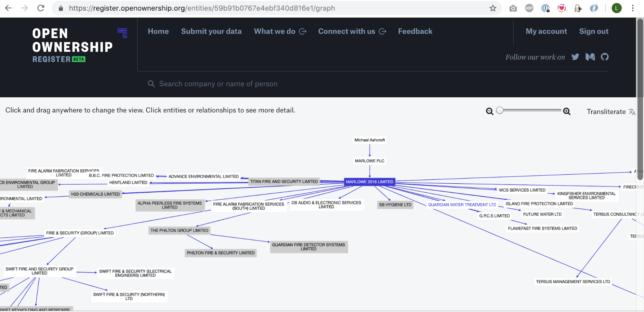This screenshot has height=312, width=644.
Task: Select SWIFT FIRE & SECURITY (ELECTRICAL ENGINEERS) node
Action: [x=135, y=273]
